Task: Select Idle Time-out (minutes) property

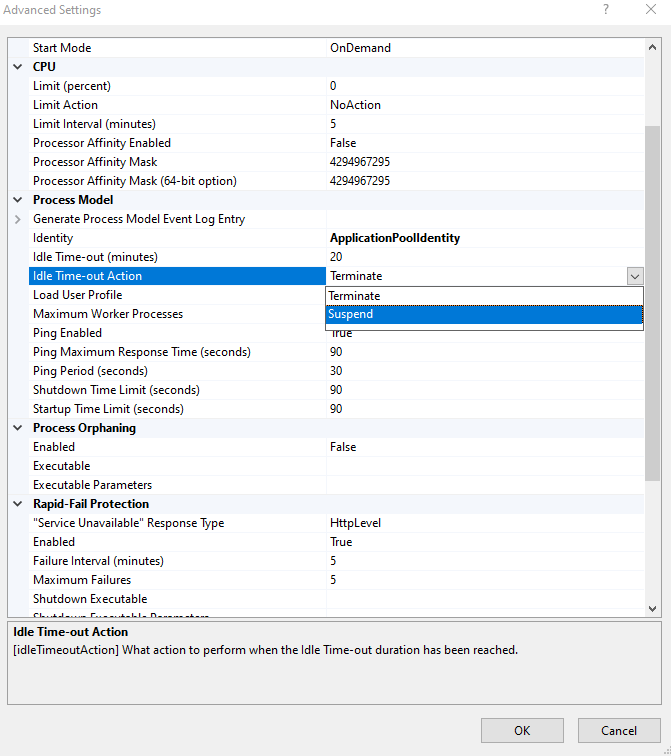Action: tap(95, 257)
